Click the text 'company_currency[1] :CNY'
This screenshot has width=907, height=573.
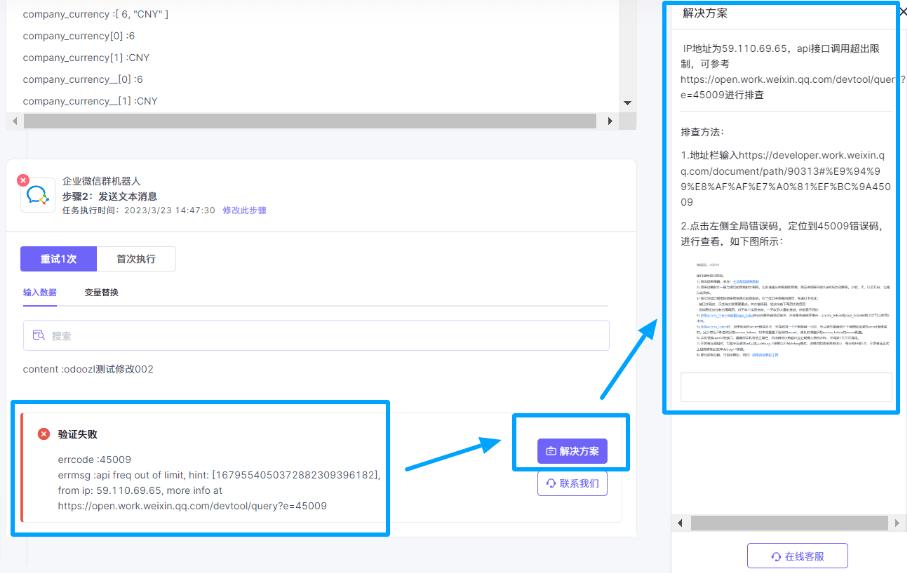tap(86, 58)
